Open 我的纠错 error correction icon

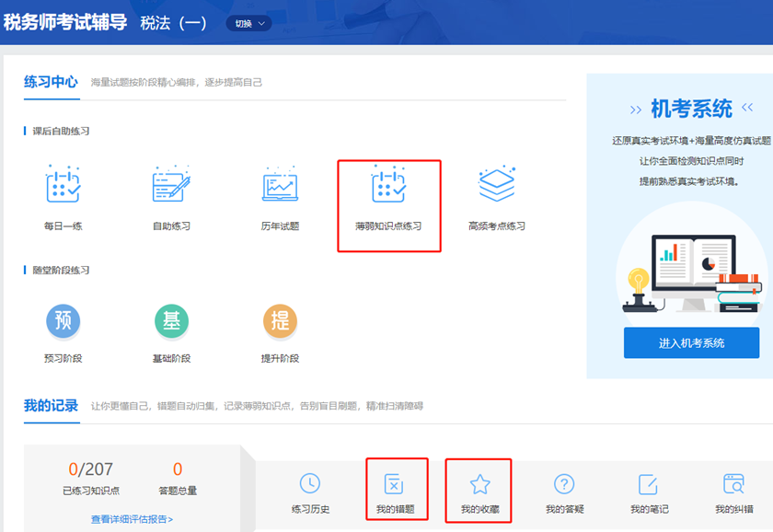(733, 484)
